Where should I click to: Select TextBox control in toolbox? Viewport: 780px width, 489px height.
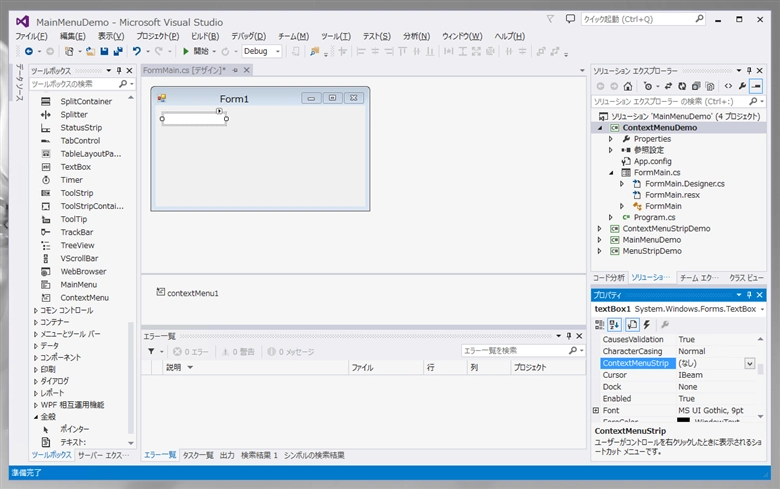pos(76,167)
